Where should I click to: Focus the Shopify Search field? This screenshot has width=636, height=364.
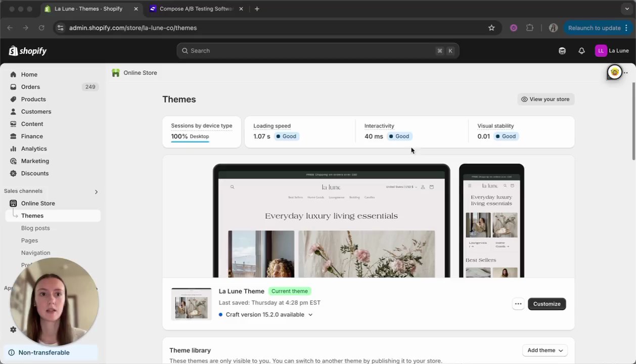[318, 51]
